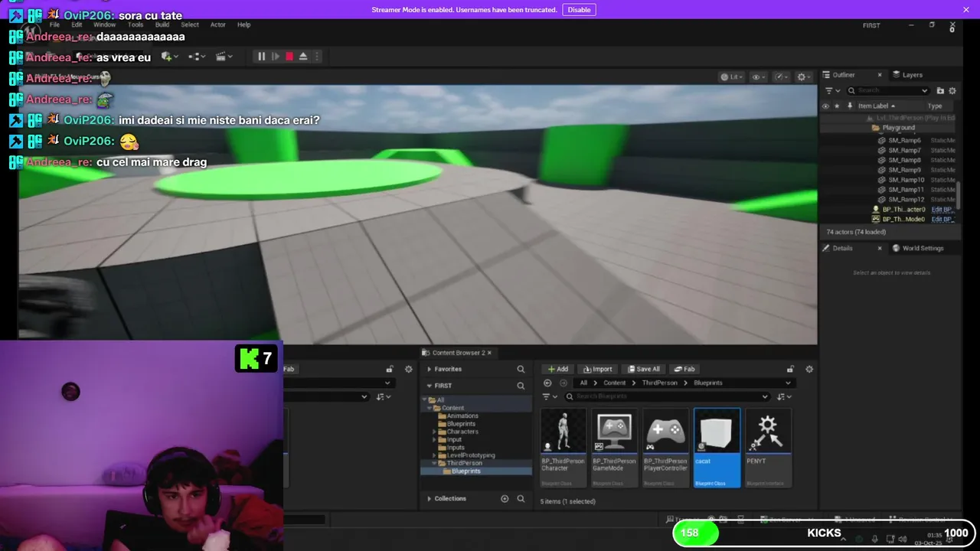Go back in Content Browser history
The image size is (980, 551).
point(547,383)
